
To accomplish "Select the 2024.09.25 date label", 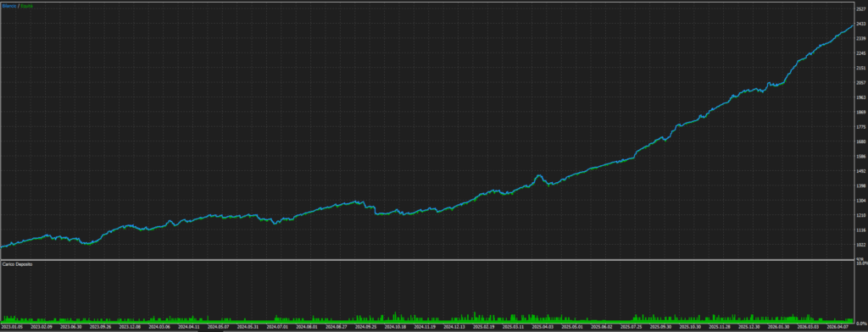I will pyautogui.click(x=367, y=327).
